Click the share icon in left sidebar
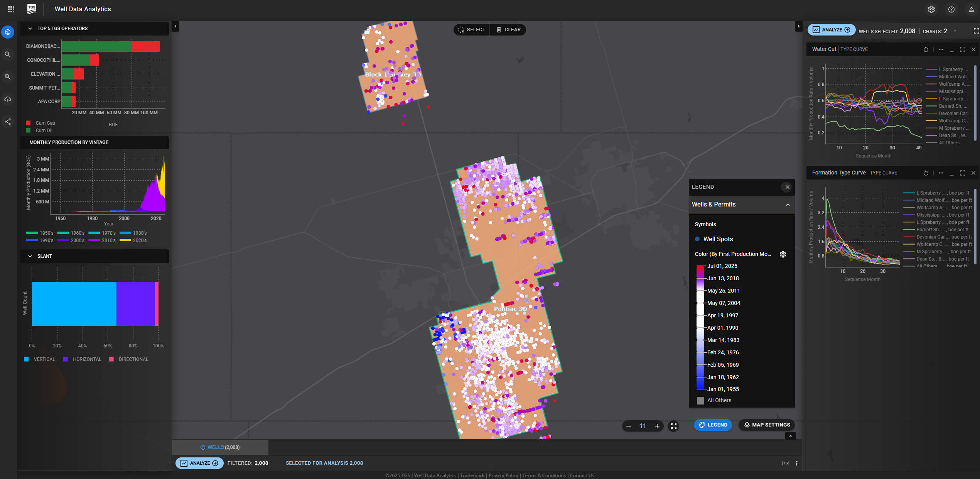 (x=8, y=122)
